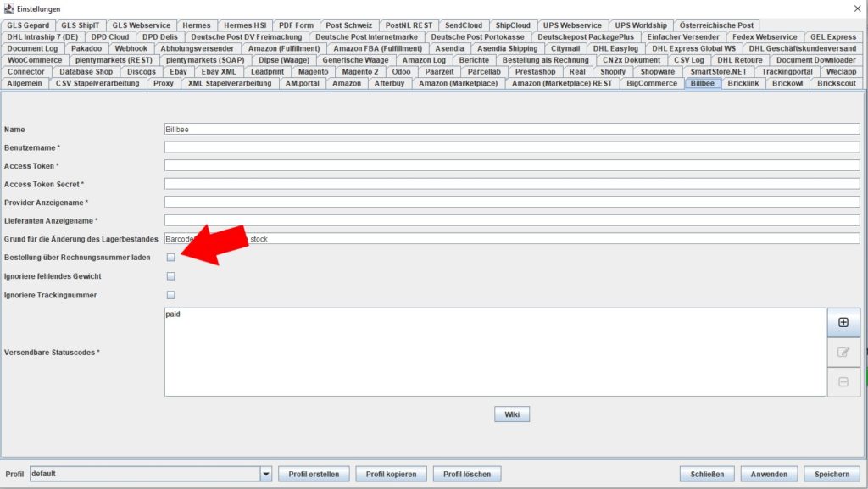Open the Brickscout tab
The width and height of the screenshot is (868, 489).
837,83
